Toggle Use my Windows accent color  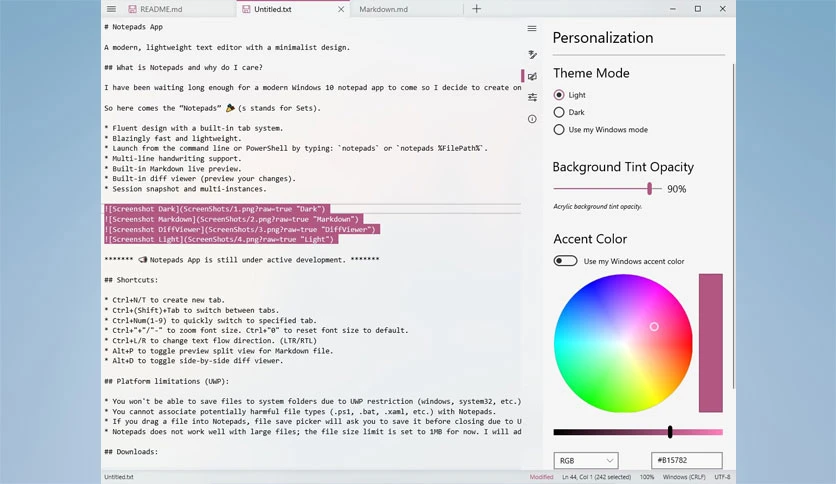click(565, 261)
